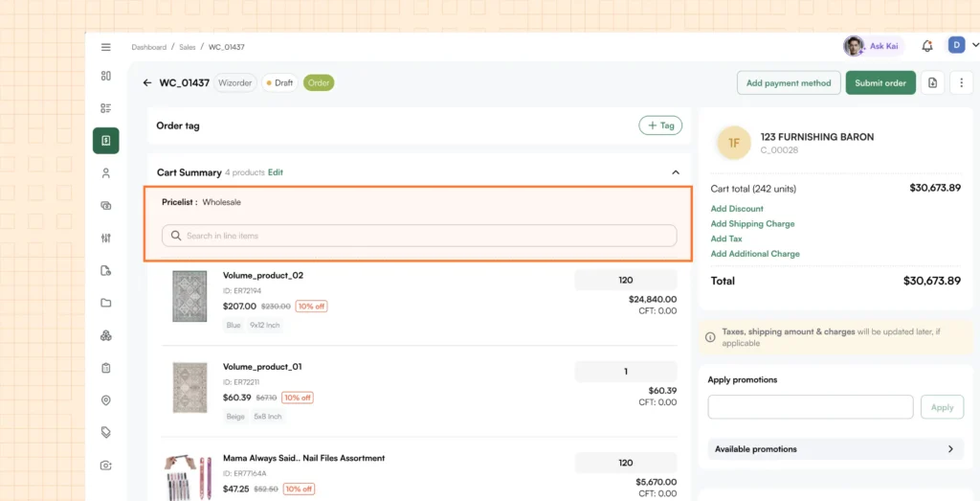Viewport: 980px width, 501px height.
Task: Click the 1F customer avatar
Action: (734, 143)
